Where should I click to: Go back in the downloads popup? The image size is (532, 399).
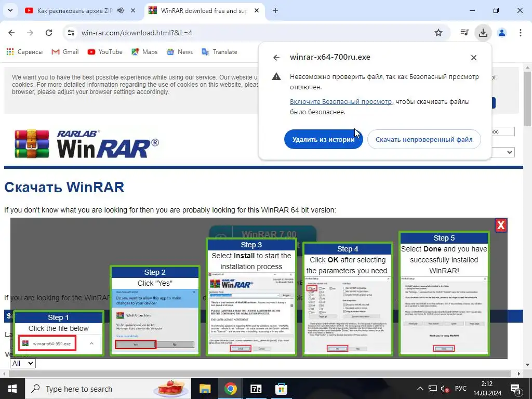click(x=276, y=58)
